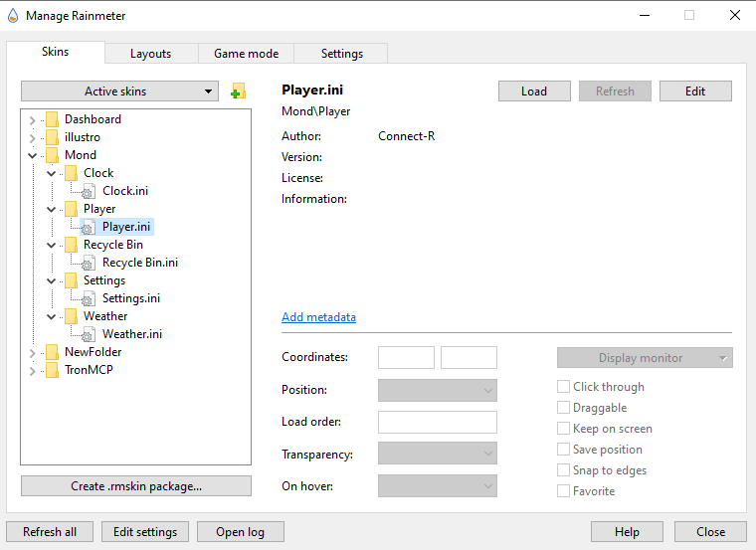Screen dimensions: 756x550
Task: Select the Clock.ini tree label
Action: click(125, 191)
